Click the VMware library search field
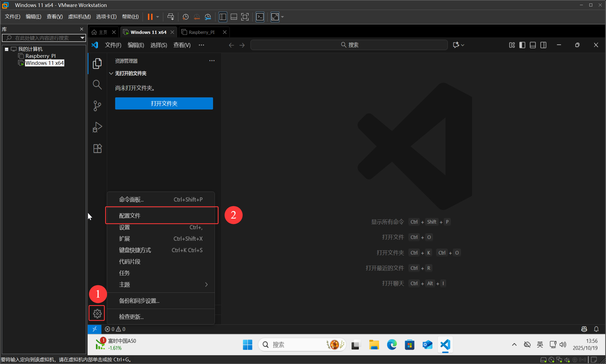The image size is (606, 364). click(x=44, y=38)
